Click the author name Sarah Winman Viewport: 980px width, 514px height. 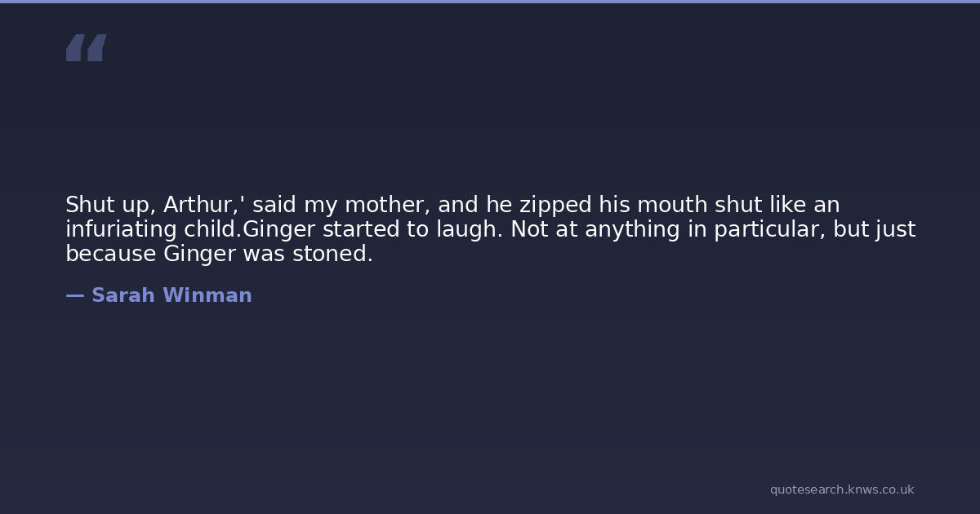[x=171, y=296]
